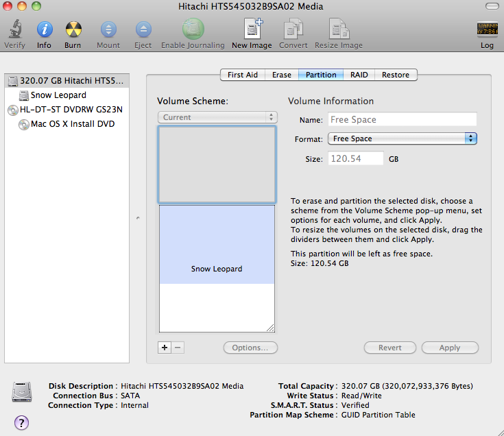Image resolution: width=504 pixels, height=436 pixels.
Task: Select 320.07 GB Hitachi disk in sidebar
Action: (x=67, y=81)
